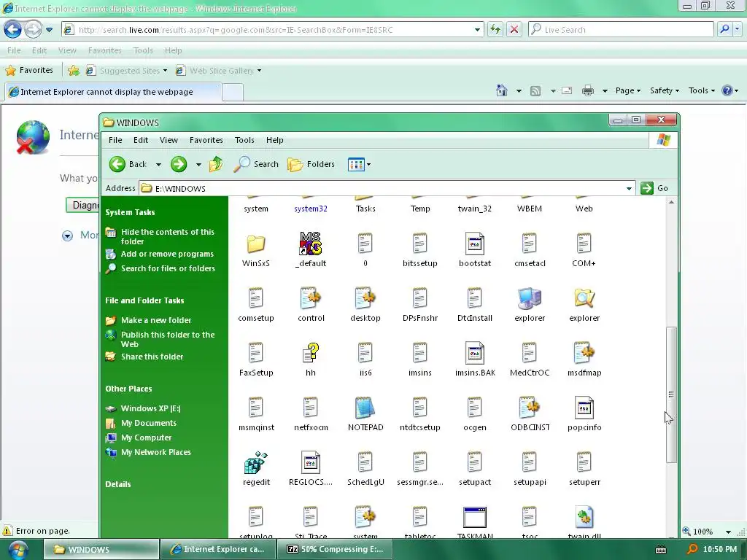Open the IE Tools command bar dropdown

pyautogui.click(x=701, y=90)
